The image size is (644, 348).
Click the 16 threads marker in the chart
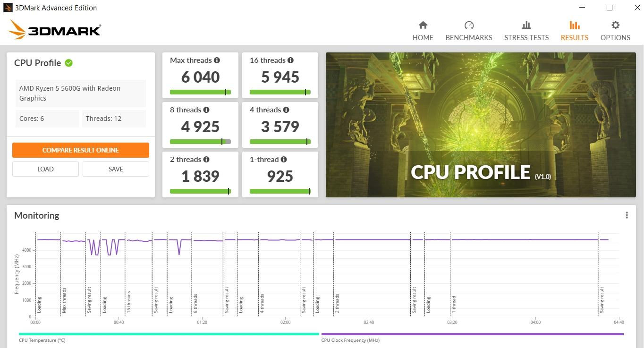coord(128,302)
